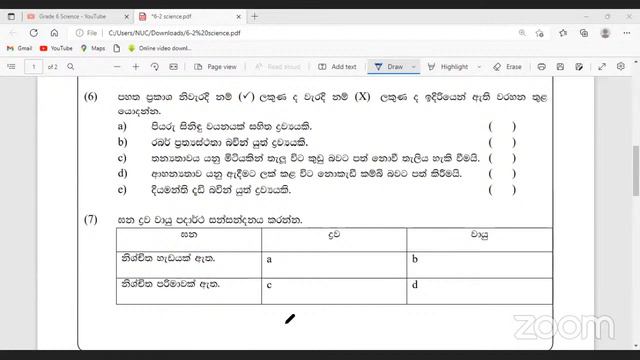Add this page to favorites

click(x=540, y=33)
